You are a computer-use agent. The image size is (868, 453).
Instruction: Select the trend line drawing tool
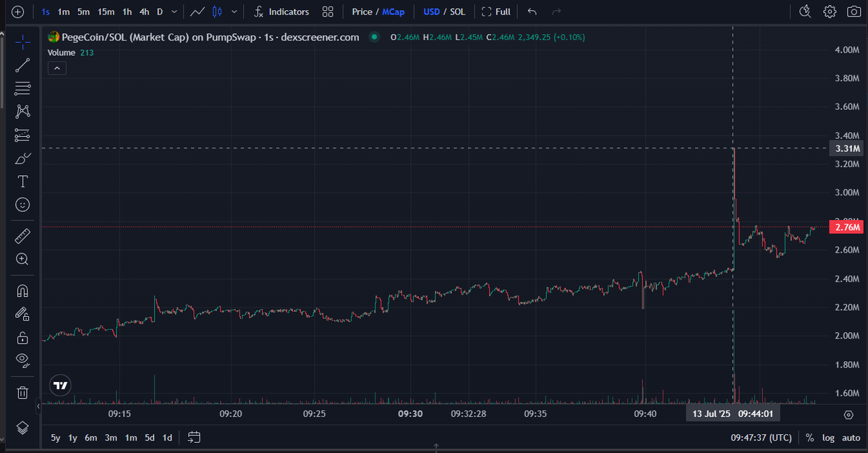(x=22, y=65)
